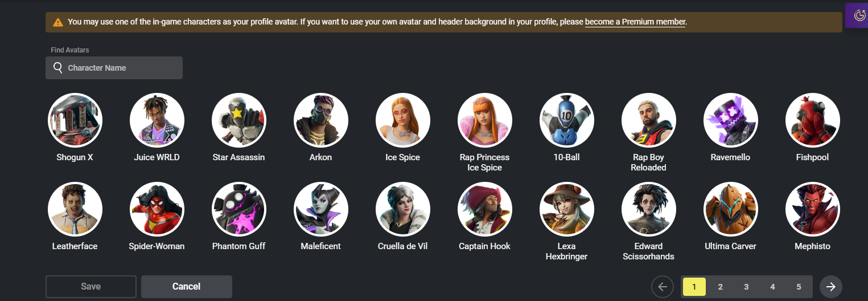Select the Ravemello avatar

[x=731, y=120]
